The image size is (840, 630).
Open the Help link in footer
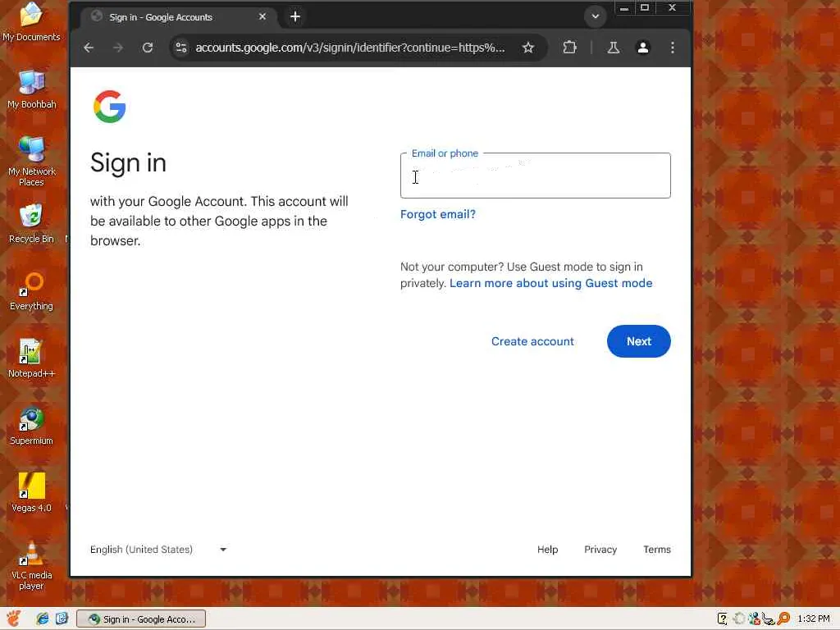547,549
